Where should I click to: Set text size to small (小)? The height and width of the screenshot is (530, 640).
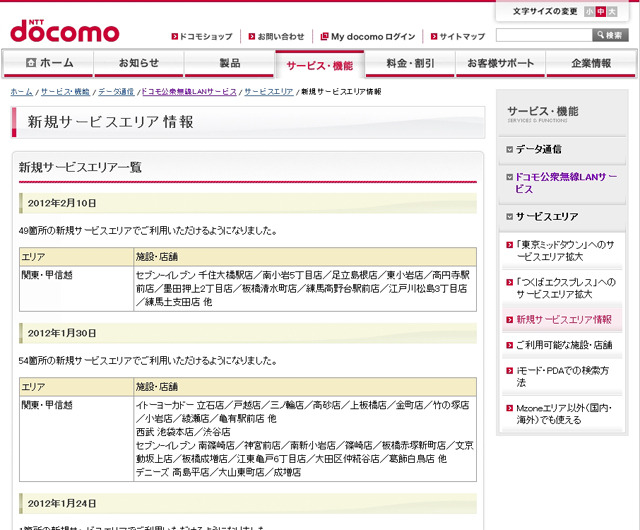pyautogui.click(x=589, y=11)
